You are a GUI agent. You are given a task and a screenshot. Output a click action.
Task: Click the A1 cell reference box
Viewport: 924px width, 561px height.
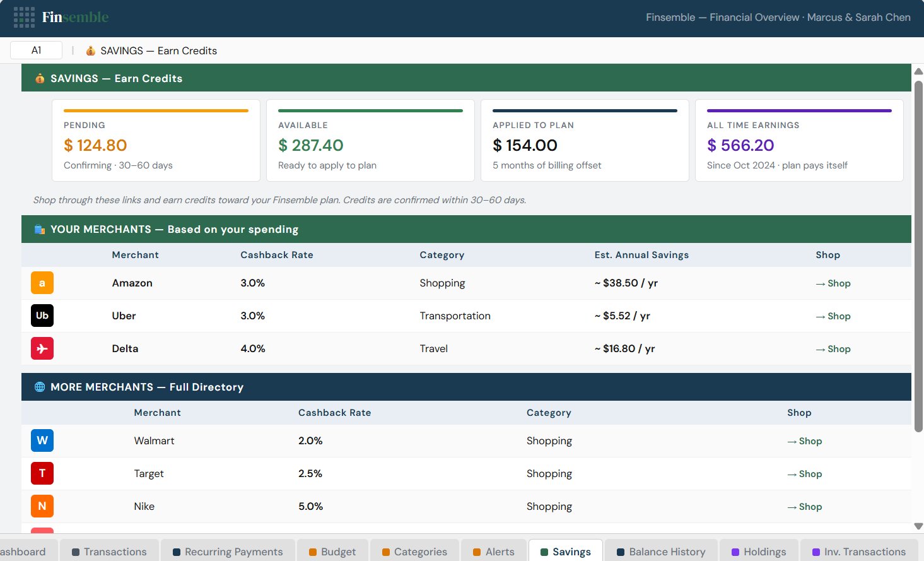[36, 50]
